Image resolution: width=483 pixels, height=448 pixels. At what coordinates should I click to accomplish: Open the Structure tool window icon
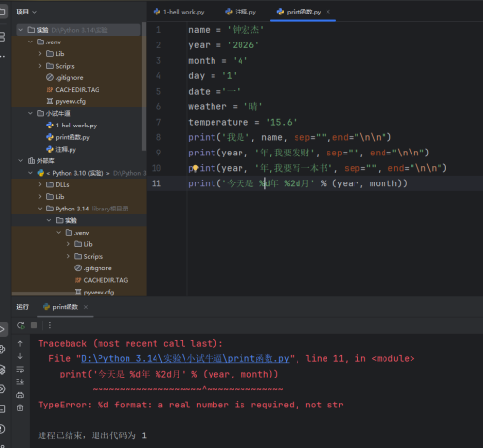pos(2,37)
